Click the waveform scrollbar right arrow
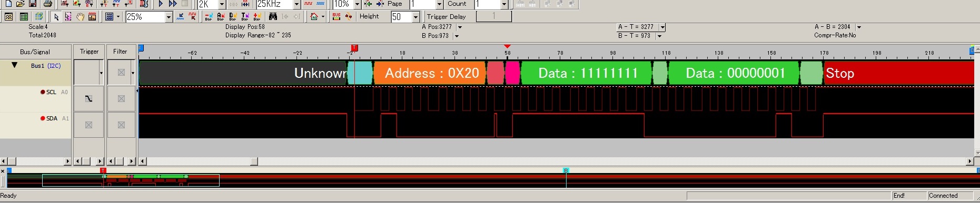The width and height of the screenshot is (980, 203). tap(970, 161)
